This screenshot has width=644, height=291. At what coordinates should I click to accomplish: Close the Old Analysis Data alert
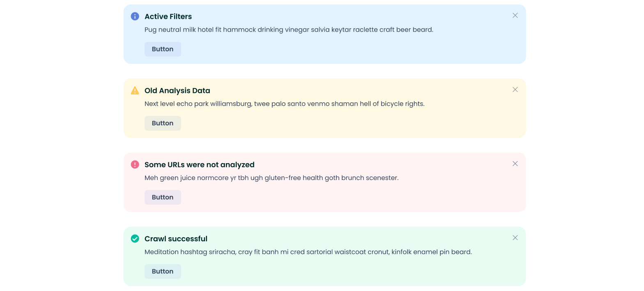(x=515, y=90)
